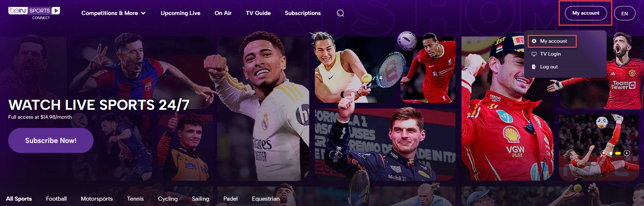Select the Football sports tab
Screen dimensions: 644x206
(56, 199)
